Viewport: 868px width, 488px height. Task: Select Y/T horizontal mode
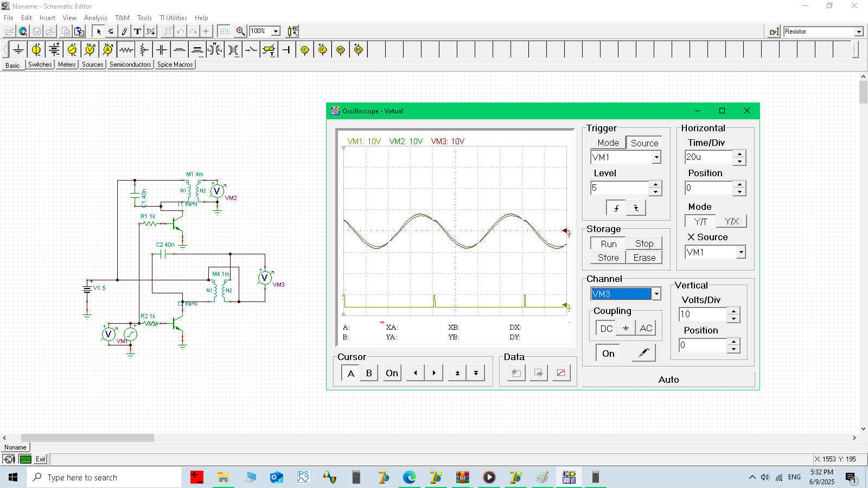point(700,221)
